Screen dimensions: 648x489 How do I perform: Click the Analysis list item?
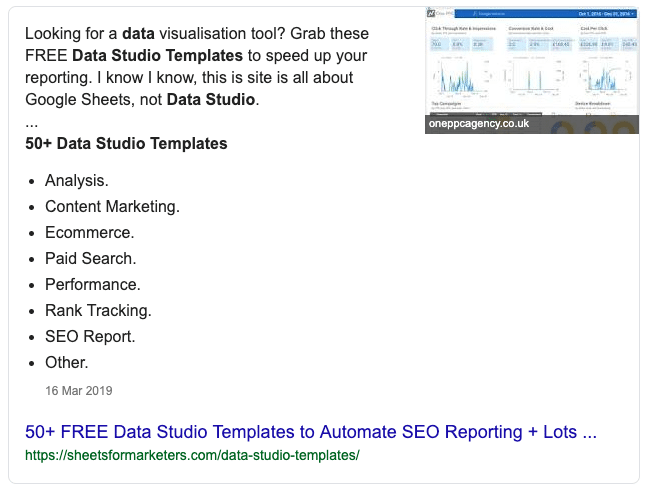click(x=77, y=181)
